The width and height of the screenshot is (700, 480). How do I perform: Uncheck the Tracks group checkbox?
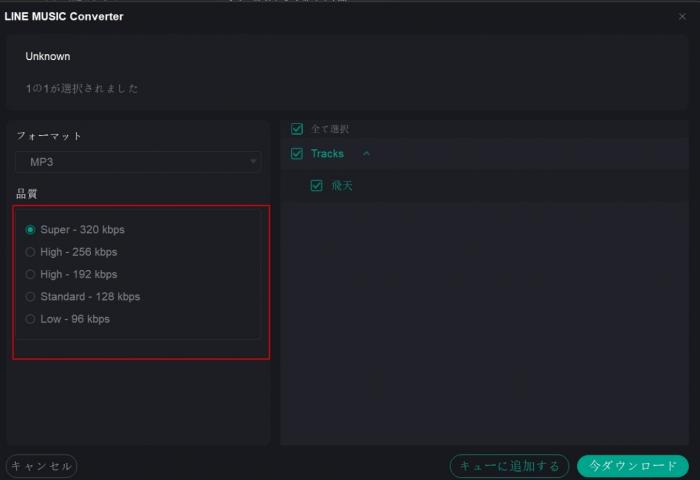tap(297, 154)
